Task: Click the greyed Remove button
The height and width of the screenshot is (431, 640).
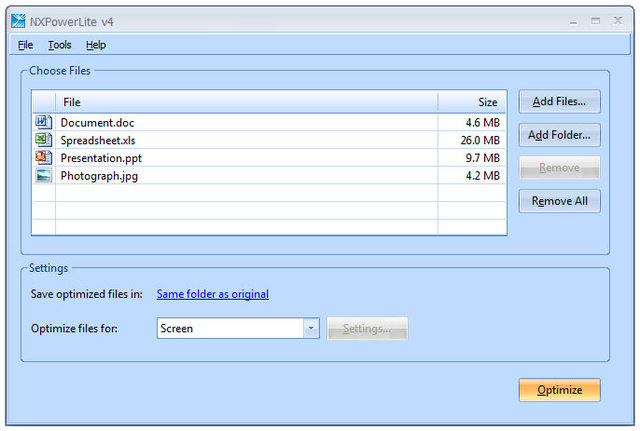Action: 559,168
